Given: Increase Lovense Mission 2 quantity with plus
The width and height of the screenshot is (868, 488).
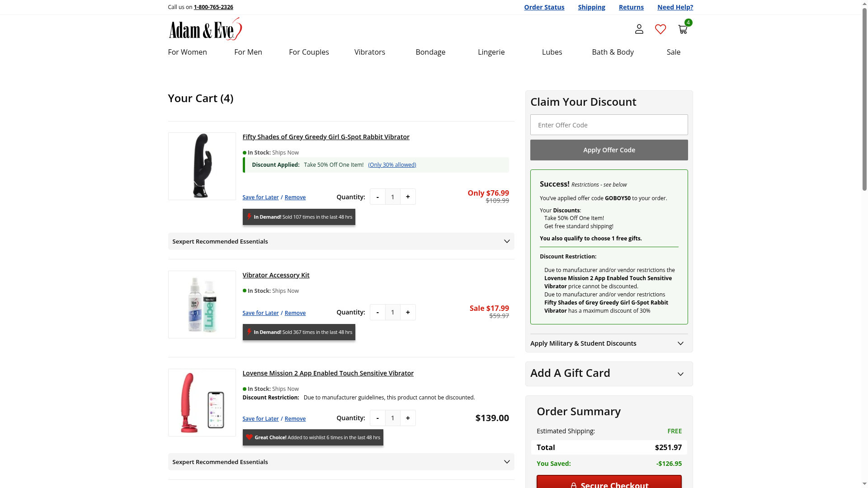Looking at the screenshot, I should pyautogui.click(x=408, y=418).
